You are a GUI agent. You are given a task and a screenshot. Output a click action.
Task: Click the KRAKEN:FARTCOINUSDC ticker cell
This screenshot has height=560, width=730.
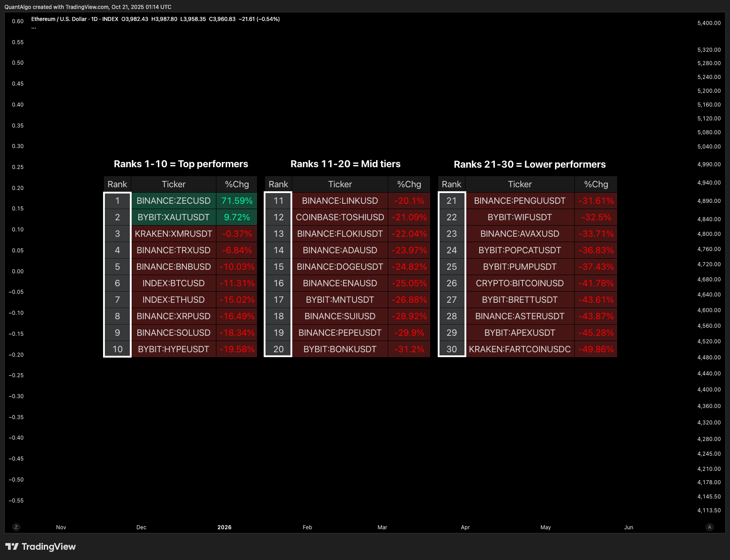tap(520, 349)
